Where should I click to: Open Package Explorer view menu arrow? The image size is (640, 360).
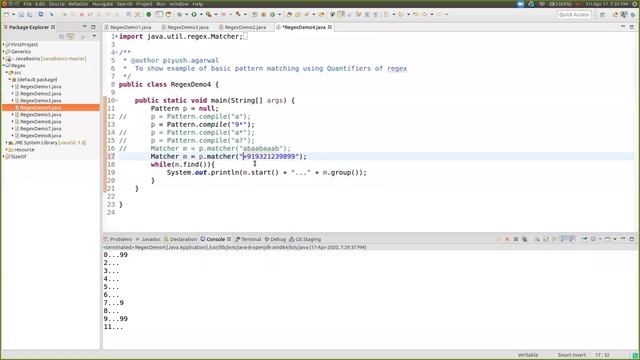tap(94, 36)
